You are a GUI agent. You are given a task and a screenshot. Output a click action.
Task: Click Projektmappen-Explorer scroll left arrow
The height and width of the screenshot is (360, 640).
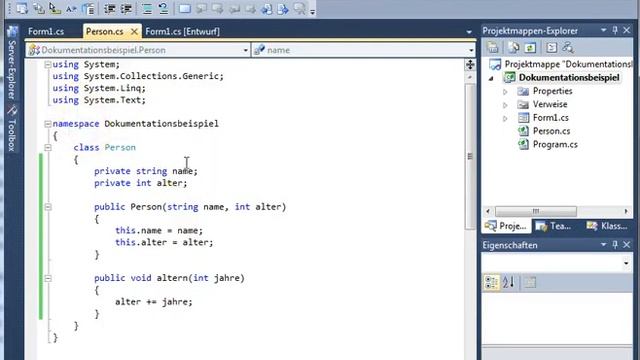click(x=487, y=211)
